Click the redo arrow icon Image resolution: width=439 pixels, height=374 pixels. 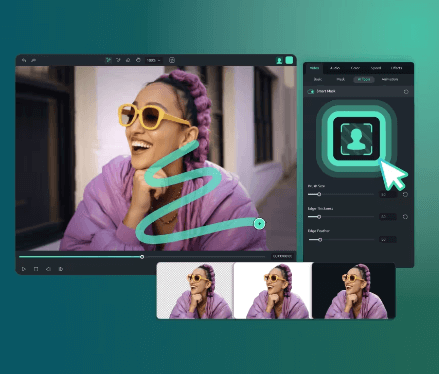33,60
